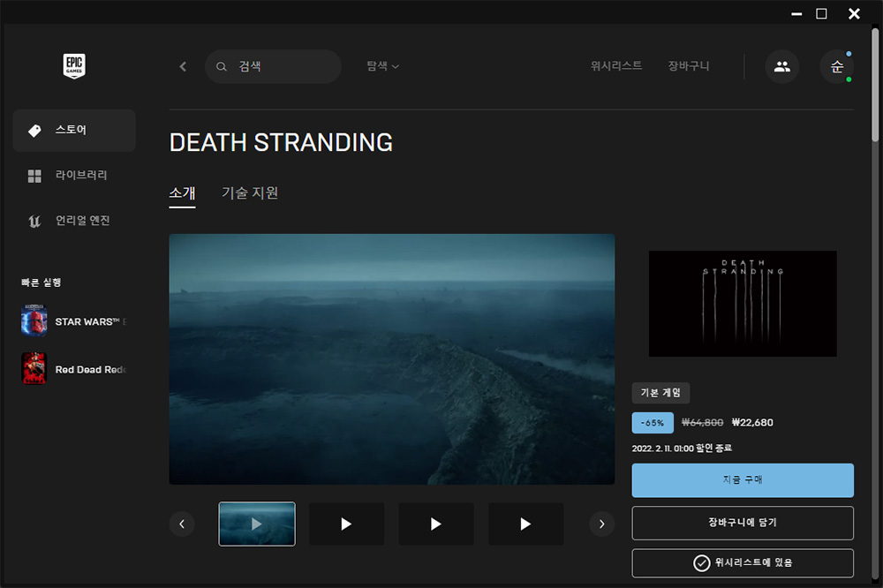Open the friends list icon
This screenshot has height=588, width=883.
click(x=781, y=66)
